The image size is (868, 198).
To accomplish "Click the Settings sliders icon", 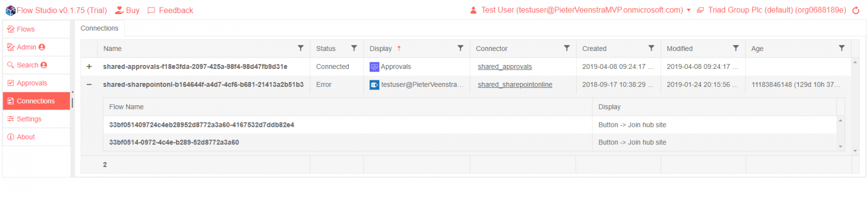I will pyautogui.click(x=10, y=119).
